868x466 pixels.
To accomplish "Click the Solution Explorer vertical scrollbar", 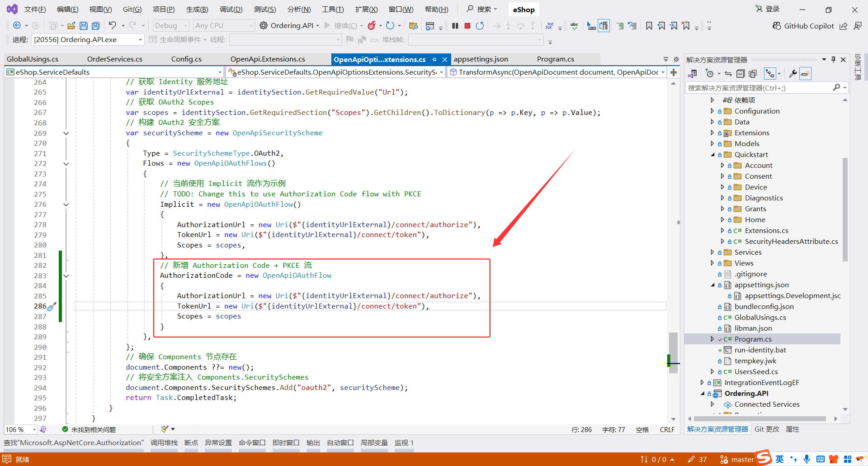I will (x=845, y=209).
